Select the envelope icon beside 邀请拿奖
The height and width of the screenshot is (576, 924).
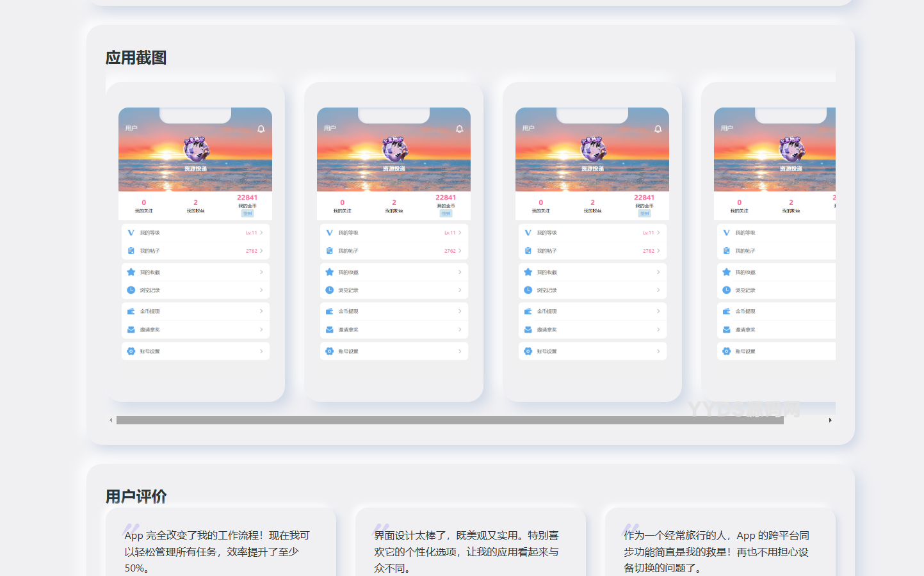131,330
